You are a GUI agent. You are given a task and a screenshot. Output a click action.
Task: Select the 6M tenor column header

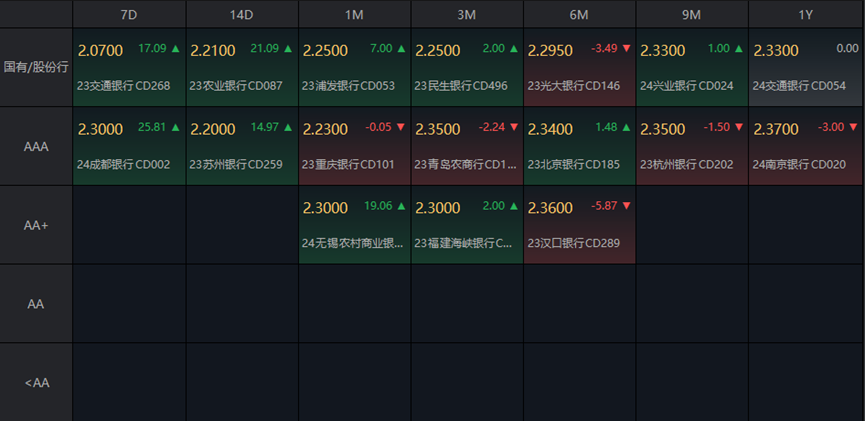pyautogui.click(x=579, y=14)
